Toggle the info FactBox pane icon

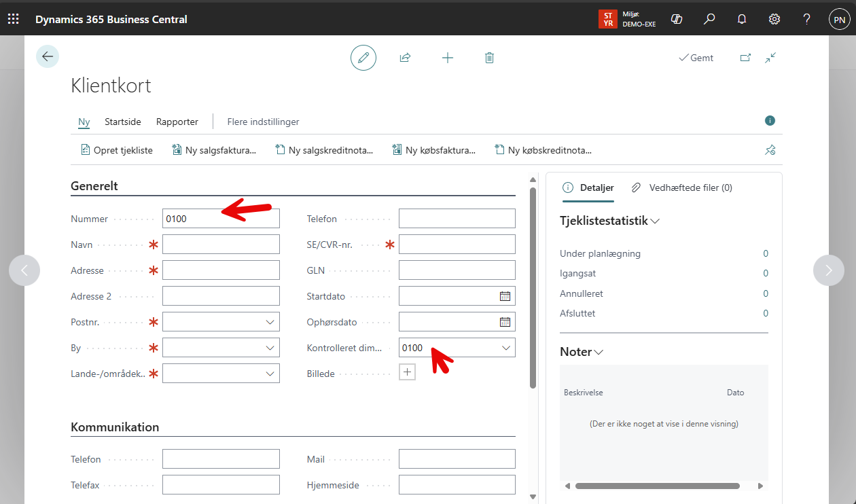pyautogui.click(x=770, y=121)
